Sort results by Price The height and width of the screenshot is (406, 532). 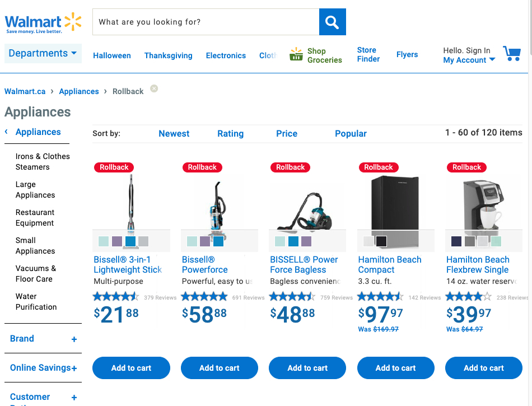click(287, 134)
